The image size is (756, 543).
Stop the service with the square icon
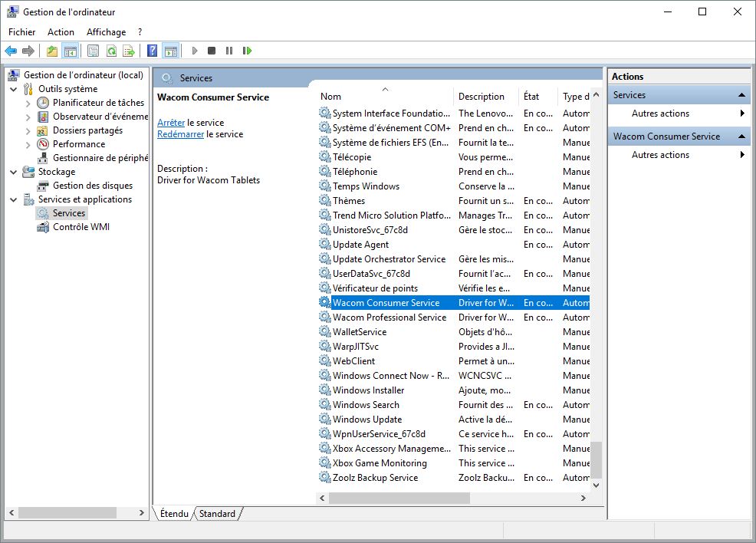(212, 51)
